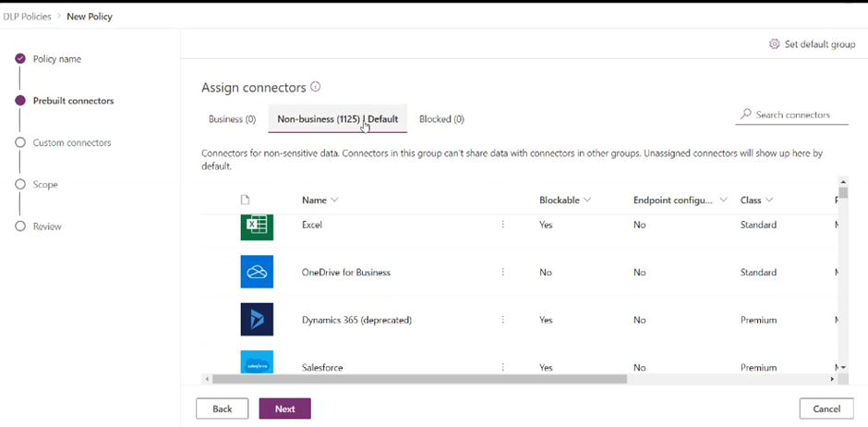Image resolution: width=868 pixels, height=427 pixels.
Task: Click the Search connectors field
Action: pyautogui.click(x=792, y=116)
